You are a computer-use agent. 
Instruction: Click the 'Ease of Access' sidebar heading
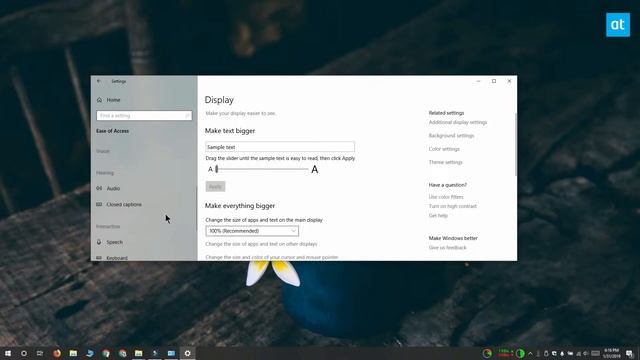pos(112,131)
